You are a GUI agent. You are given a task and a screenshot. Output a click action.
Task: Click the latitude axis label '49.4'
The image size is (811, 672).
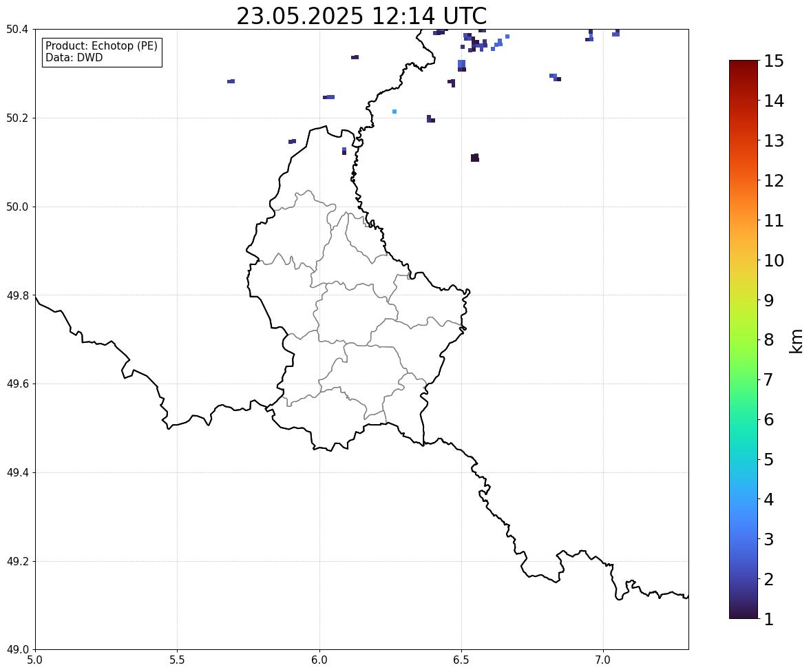click(18, 473)
